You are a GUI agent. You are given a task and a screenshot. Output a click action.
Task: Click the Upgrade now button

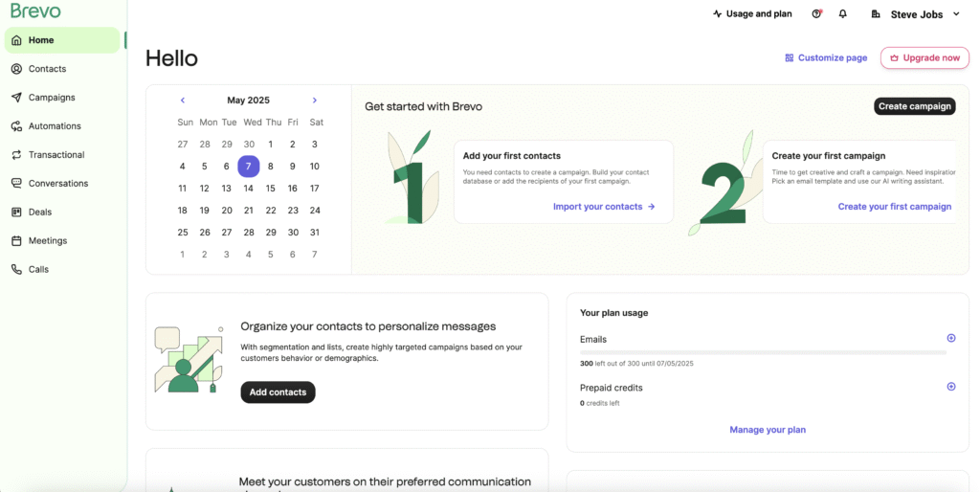pos(924,57)
